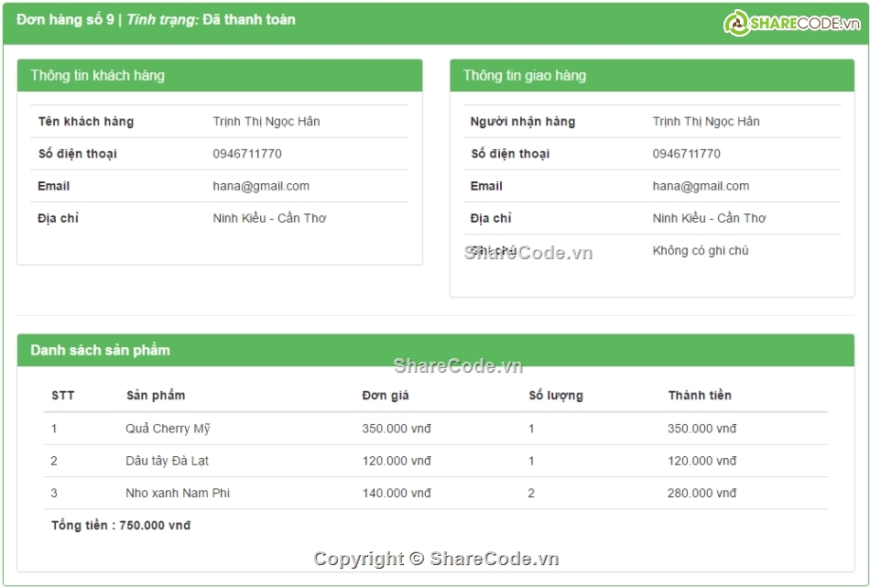Select STT number 2 of the Dâu tây Đà Lạt row
Viewport: 870px width, 588px height.
(x=54, y=461)
